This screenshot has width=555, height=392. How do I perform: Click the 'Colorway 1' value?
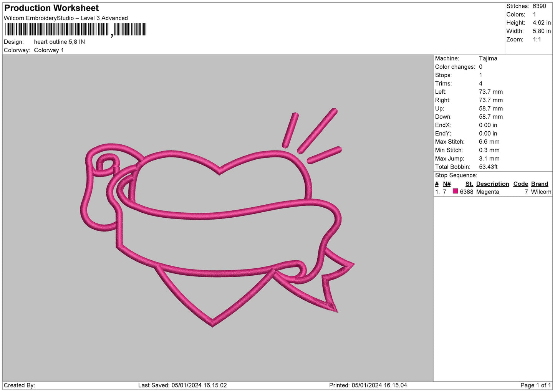click(x=49, y=50)
